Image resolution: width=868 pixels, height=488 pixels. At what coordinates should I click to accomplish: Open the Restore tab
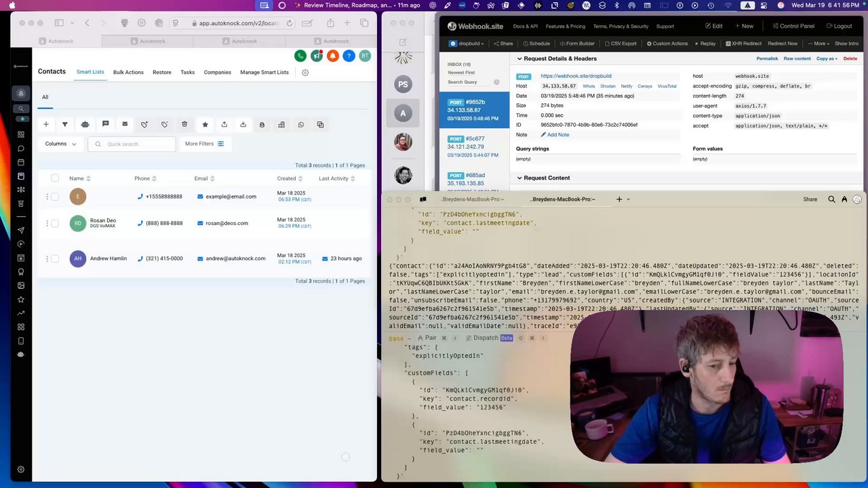click(162, 73)
